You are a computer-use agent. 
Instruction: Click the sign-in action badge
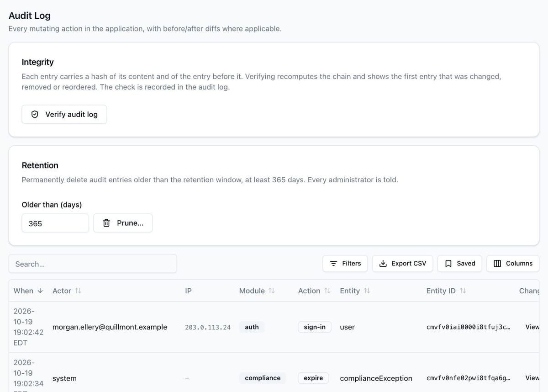[x=315, y=327]
